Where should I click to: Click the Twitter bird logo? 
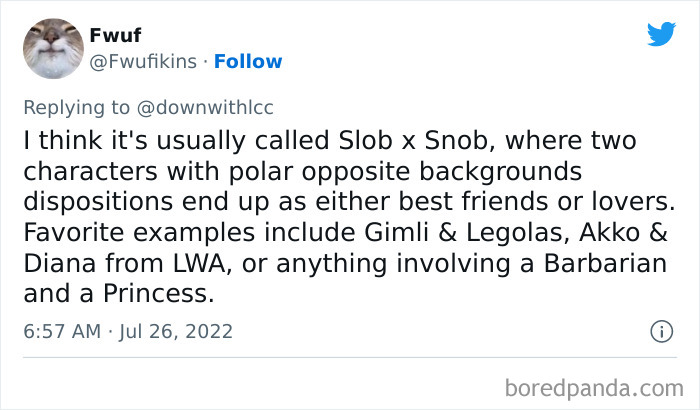pos(661,34)
